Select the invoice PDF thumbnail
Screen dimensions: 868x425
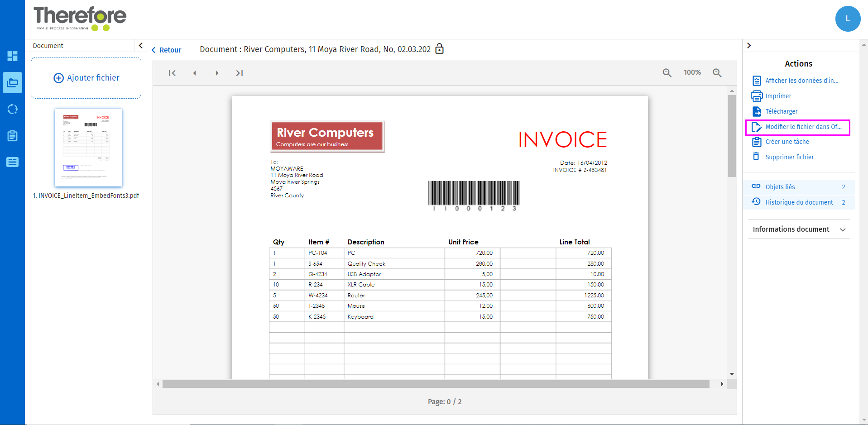click(88, 148)
